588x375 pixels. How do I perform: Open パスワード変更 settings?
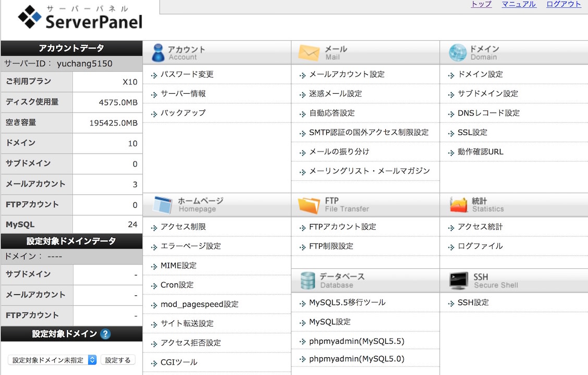click(188, 74)
